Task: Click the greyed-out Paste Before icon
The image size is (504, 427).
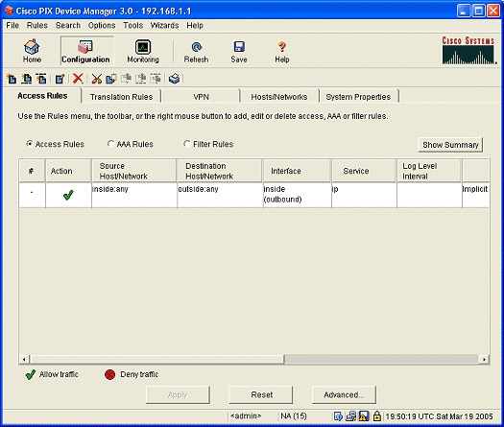Action: tap(140, 79)
